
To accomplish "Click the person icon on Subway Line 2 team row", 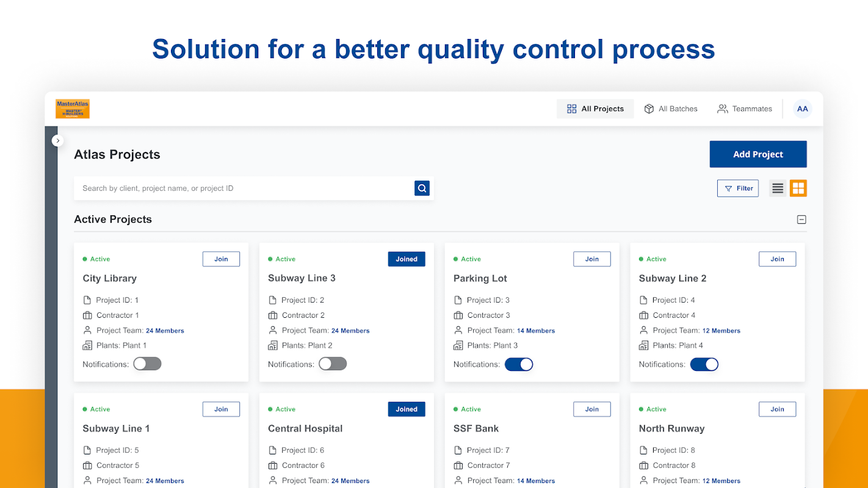I will click(643, 330).
